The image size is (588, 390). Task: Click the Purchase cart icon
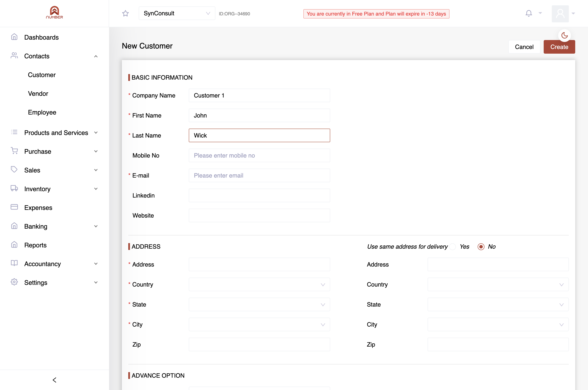(x=14, y=151)
